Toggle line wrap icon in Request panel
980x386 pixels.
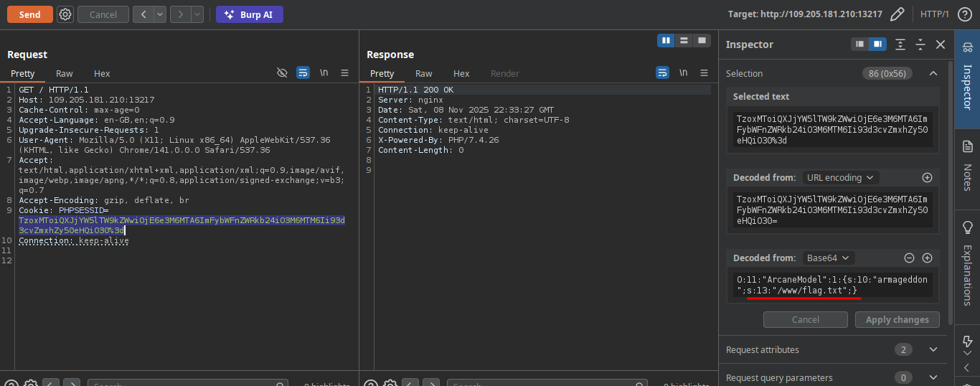click(303, 73)
